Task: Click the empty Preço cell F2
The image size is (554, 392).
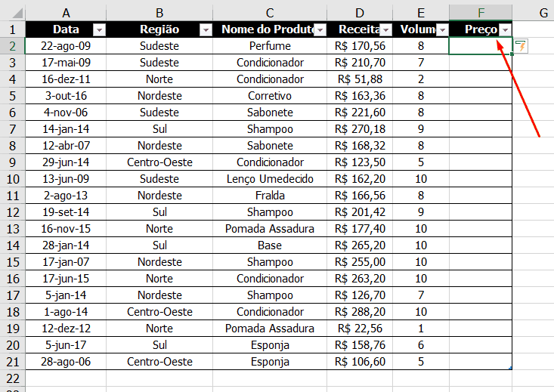Action: [x=480, y=46]
